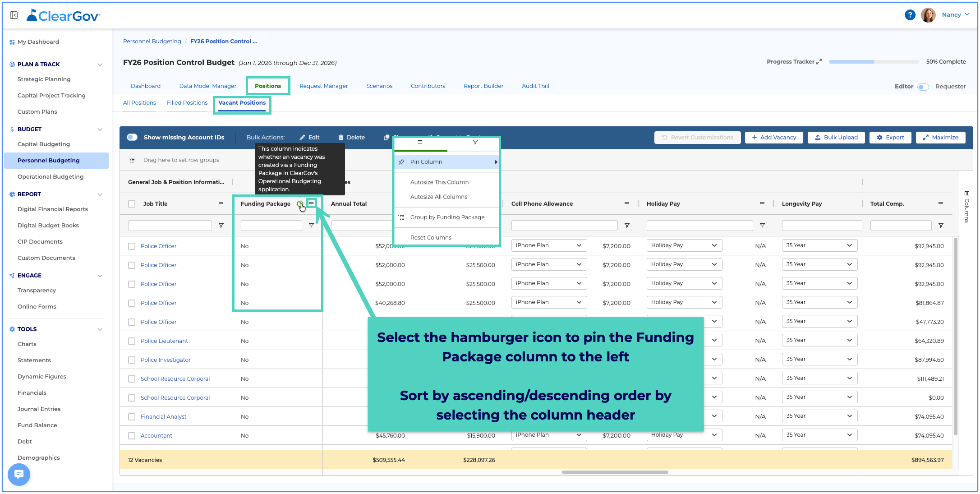
Task: Click the Add Vacancy button
Action: coord(774,138)
